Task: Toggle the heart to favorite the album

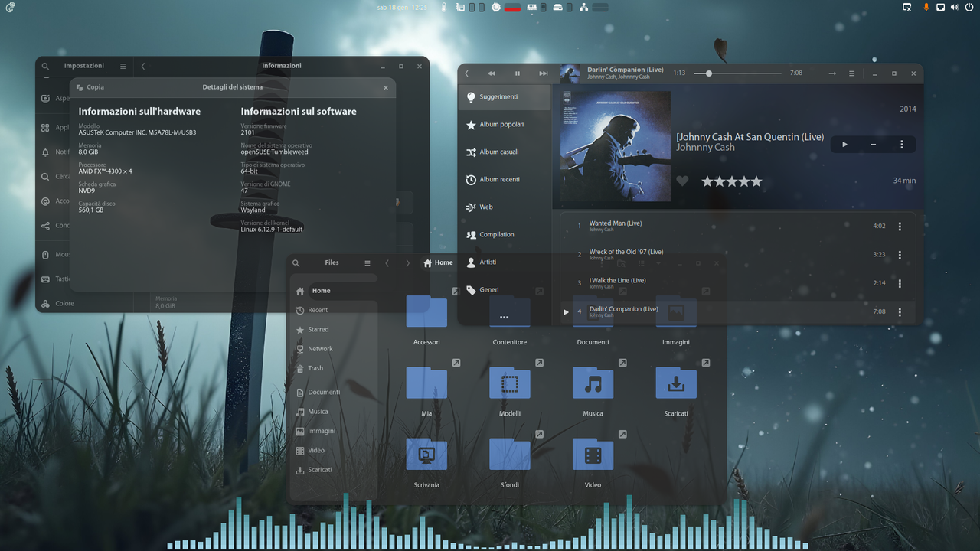Action: [682, 181]
